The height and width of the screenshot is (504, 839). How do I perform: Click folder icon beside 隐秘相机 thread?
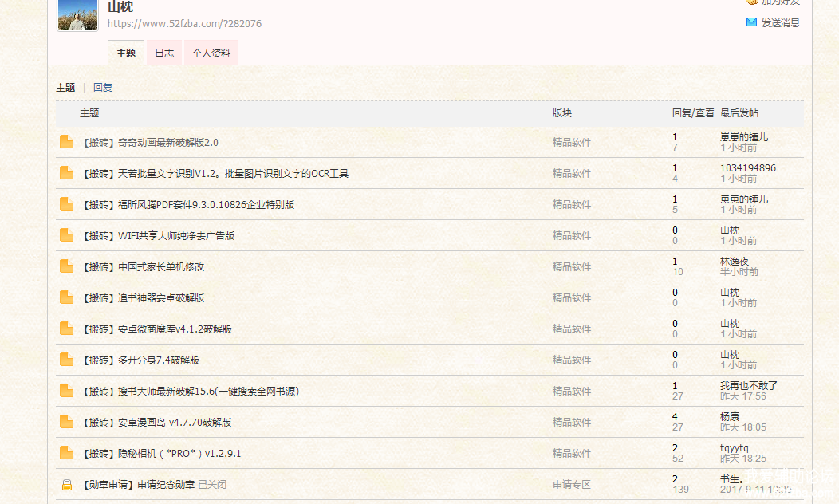pyautogui.click(x=66, y=453)
